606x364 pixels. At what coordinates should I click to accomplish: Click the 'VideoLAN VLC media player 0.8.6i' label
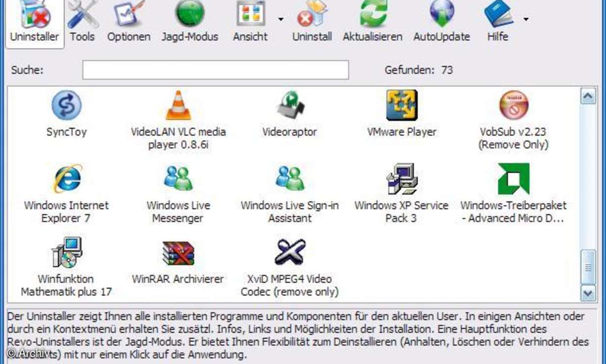click(x=178, y=139)
